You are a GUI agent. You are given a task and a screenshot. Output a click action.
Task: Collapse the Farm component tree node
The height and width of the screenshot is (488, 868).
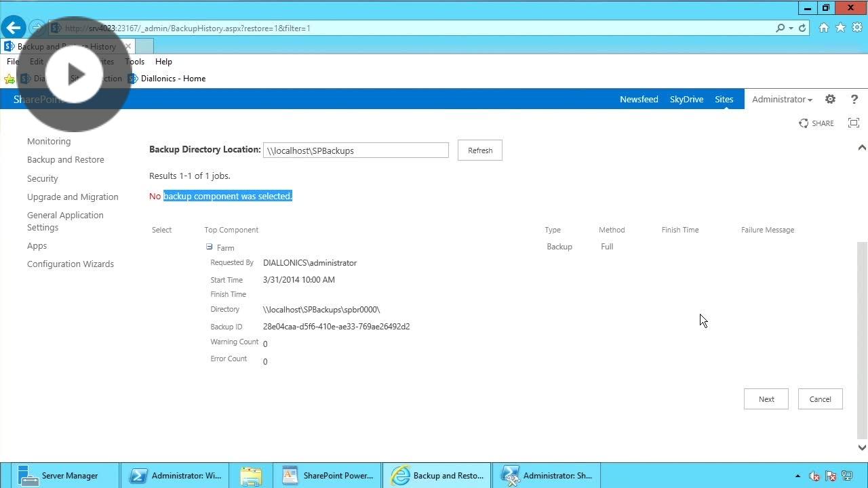pyautogui.click(x=209, y=247)
